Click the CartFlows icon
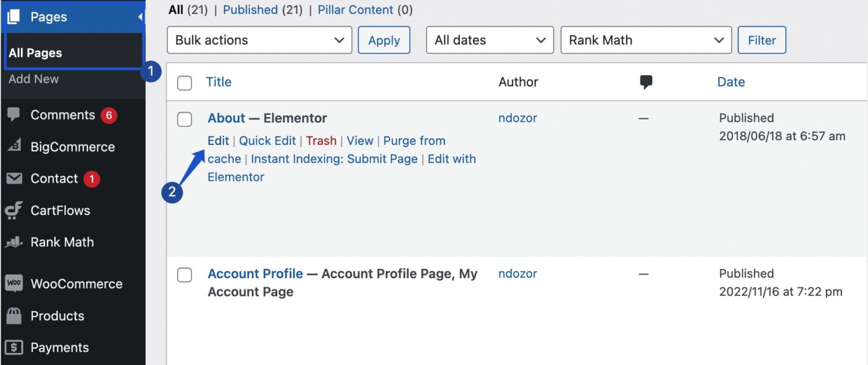 [14, 210]
